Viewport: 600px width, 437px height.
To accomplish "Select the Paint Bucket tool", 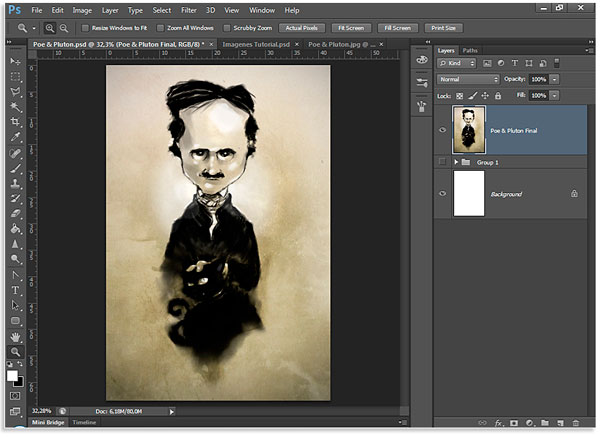I will coord(15,229).
